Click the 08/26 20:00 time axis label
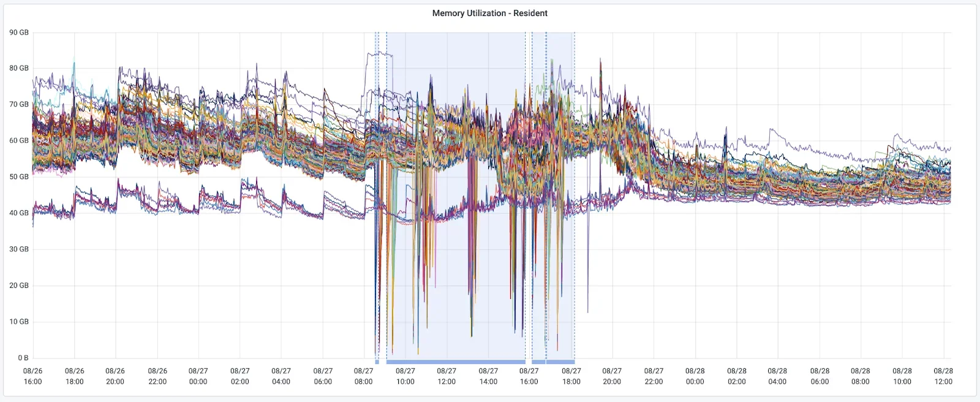This screenshot has height=402, width=980. (115, 376)
